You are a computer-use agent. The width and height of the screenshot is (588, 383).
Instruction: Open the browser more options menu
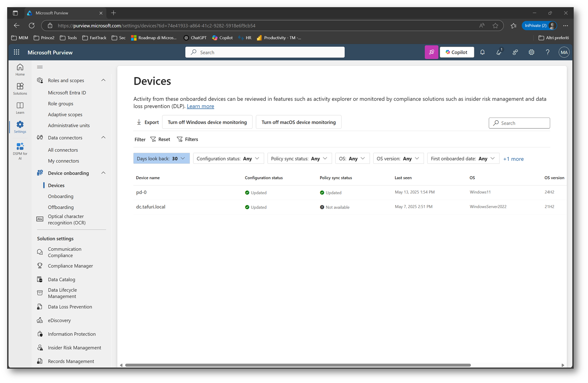tap(566, 26)
